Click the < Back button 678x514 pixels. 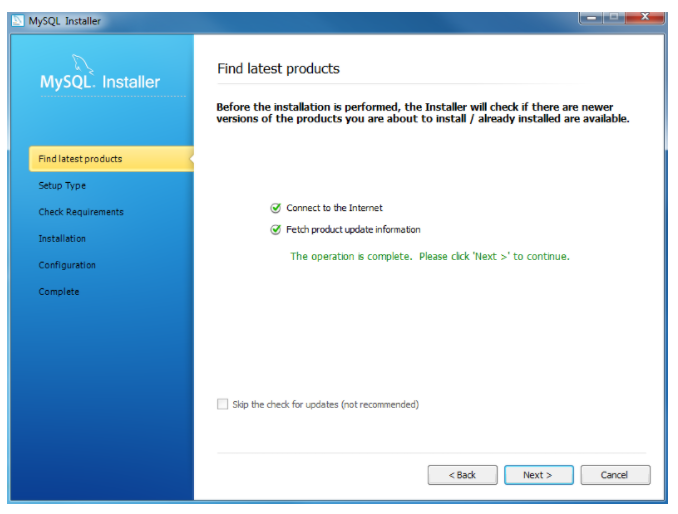click(462, 475)
